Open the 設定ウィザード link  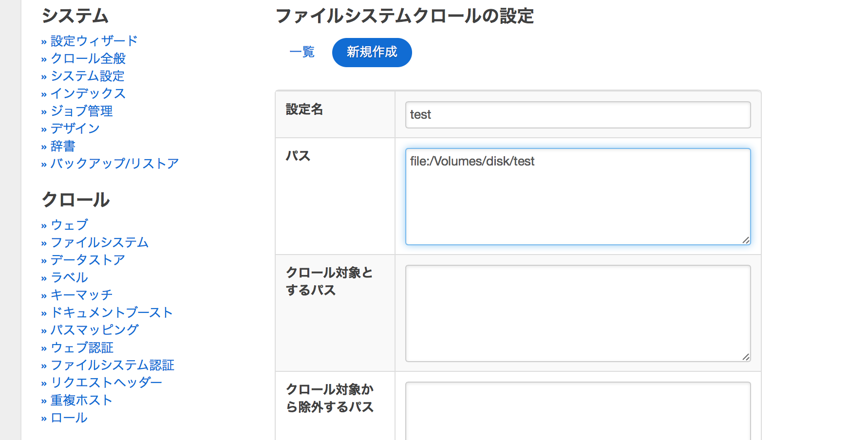pos(94,41)
